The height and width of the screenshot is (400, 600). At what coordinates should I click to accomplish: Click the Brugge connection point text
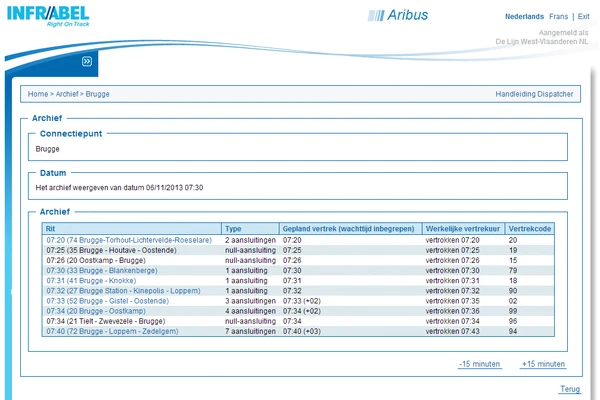click(x=47, y=149)
